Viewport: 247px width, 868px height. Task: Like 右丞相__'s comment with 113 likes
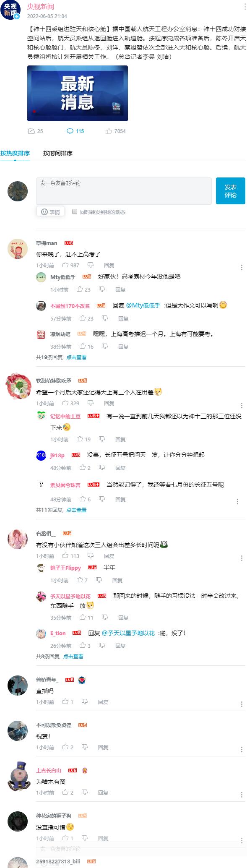coord(65,556)
